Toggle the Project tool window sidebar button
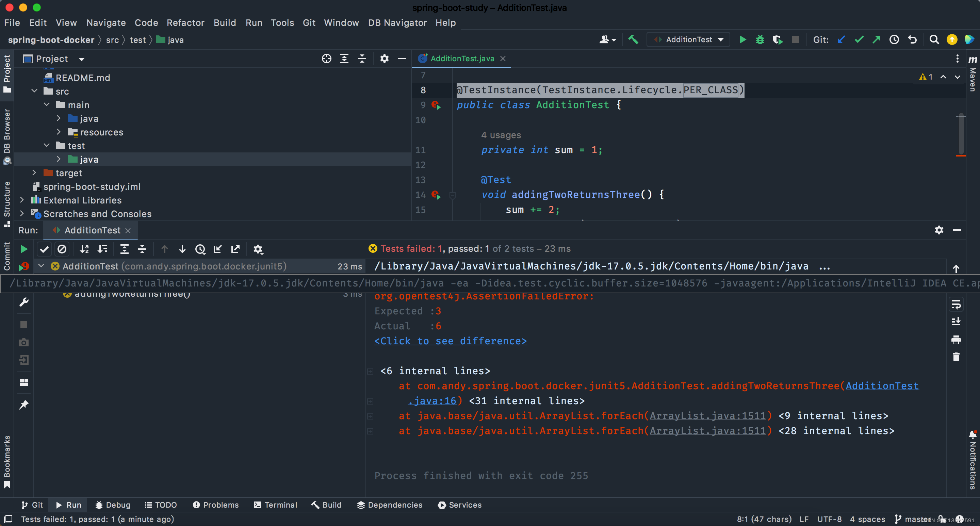 coord(7,74)
